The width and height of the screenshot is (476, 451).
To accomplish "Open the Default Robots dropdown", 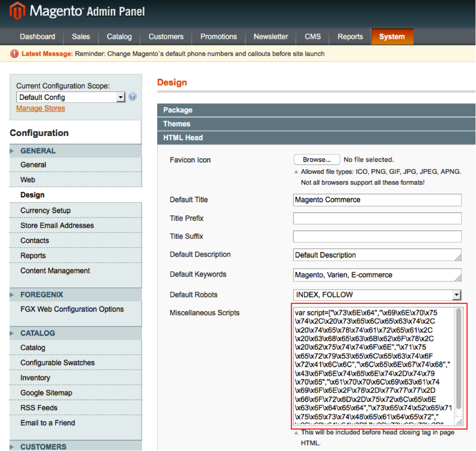I will [377, 295].
